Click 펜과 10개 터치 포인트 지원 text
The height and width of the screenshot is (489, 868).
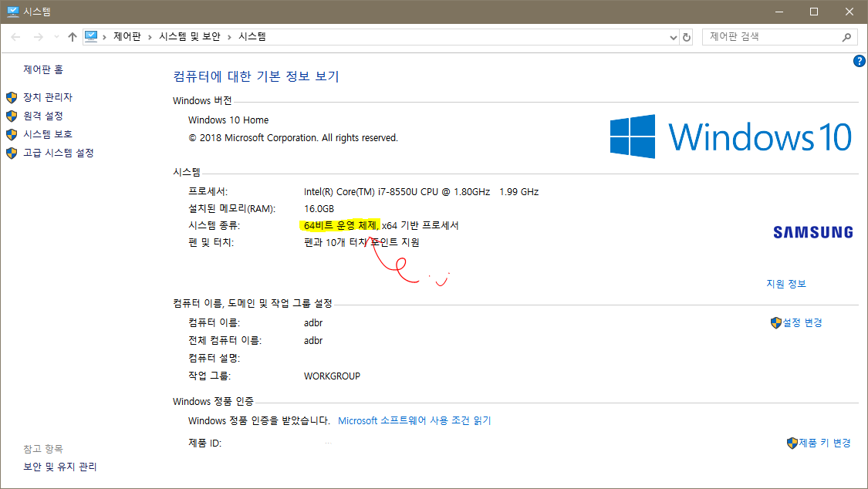pos(362,243)
